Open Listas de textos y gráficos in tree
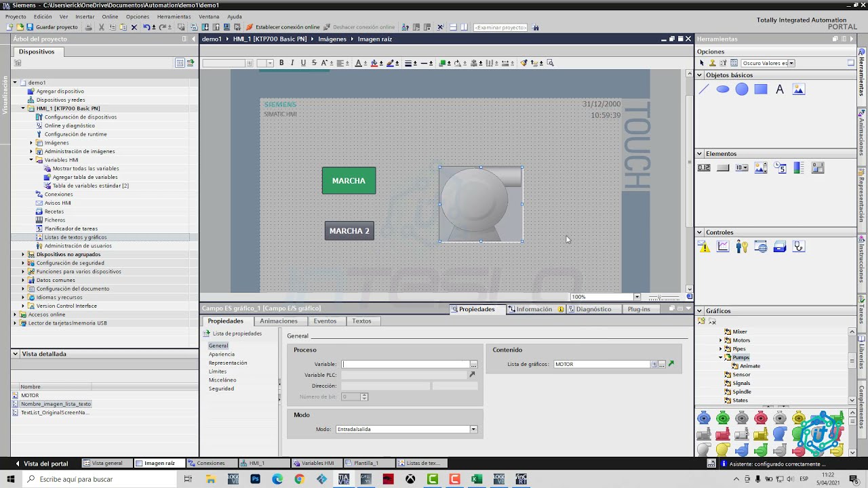The image size is (868, 488). pyautogui.click(x=75, y=237)
